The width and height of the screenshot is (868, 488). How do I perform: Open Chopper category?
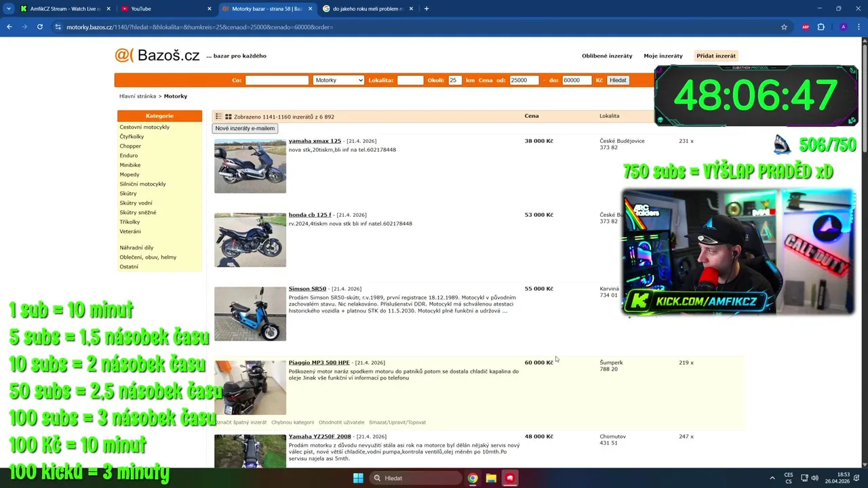[130, 146]
